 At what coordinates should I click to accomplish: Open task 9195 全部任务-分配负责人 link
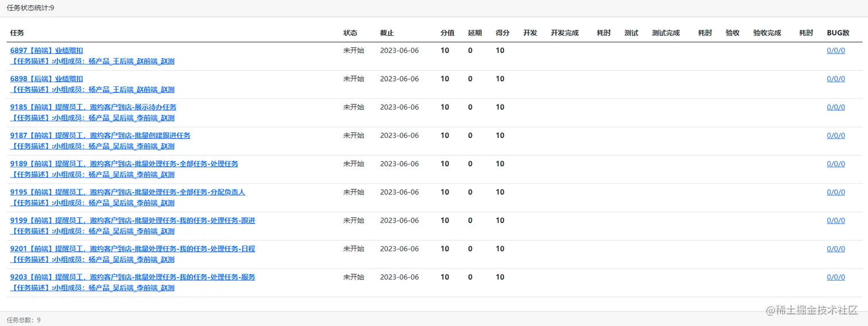coord(127,192)
